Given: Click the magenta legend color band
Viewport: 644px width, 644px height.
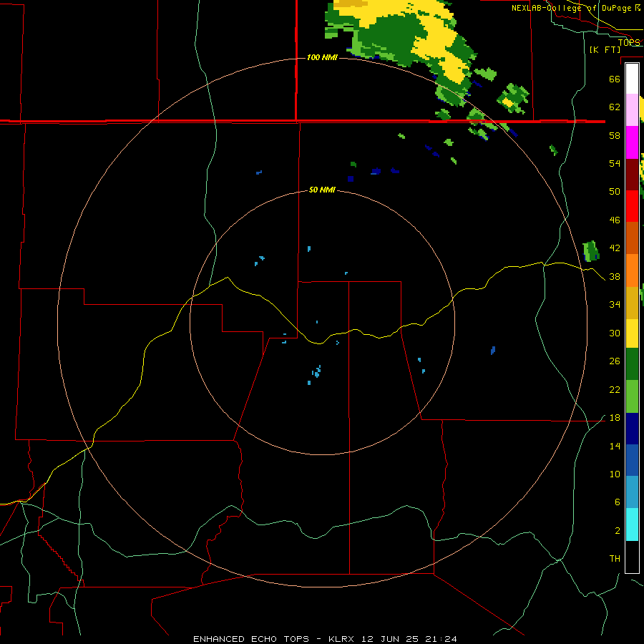Looking at the screenshot, I should tap(632, 142).
